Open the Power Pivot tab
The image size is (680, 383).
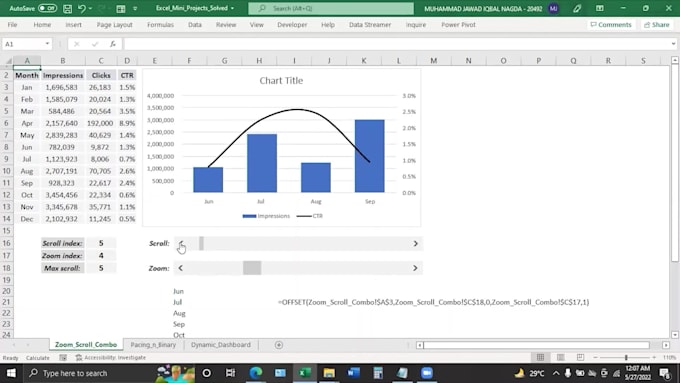(x=458, y=25)
